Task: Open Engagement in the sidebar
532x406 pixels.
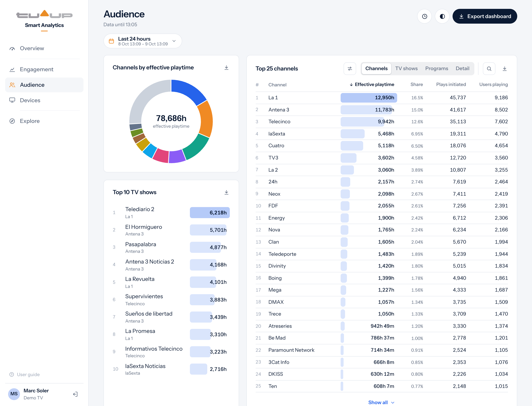Action: tap(44, 69)
